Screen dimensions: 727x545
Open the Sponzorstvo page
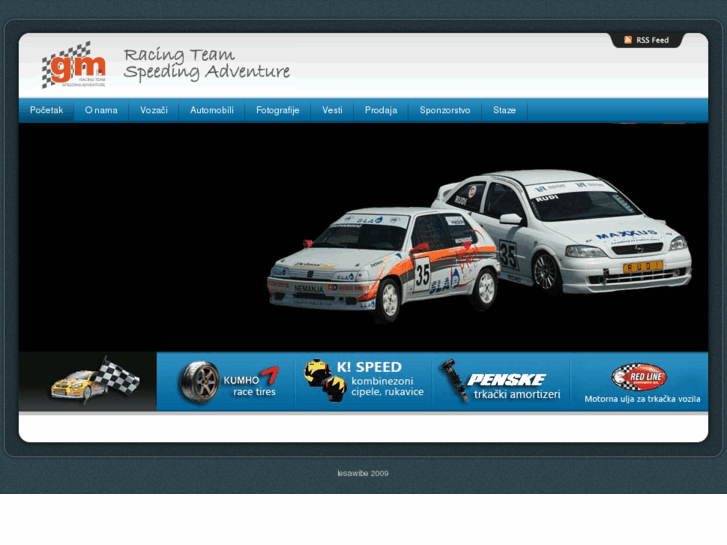[x=445, y=110]
